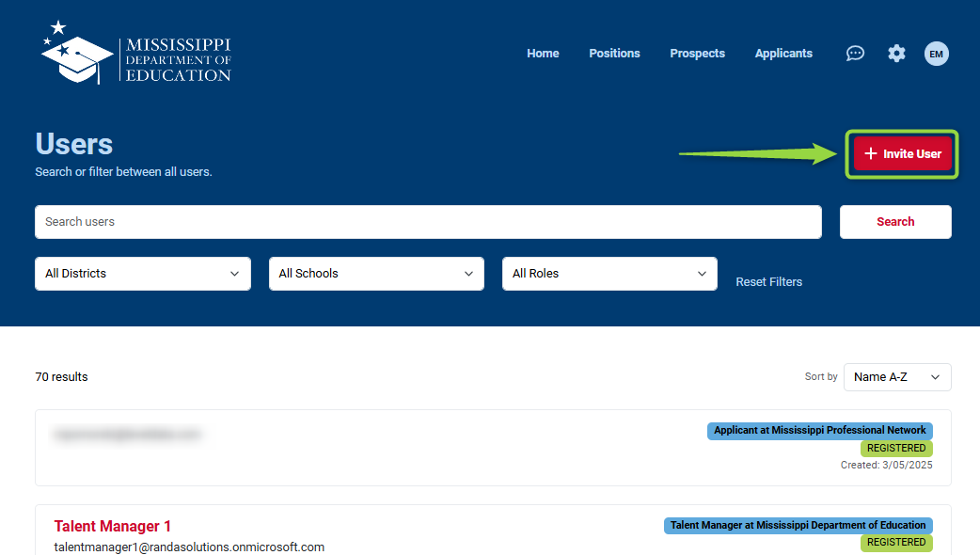Switch to the Applicants section
The height and width of the screenshot is (555, 980).
783,54
